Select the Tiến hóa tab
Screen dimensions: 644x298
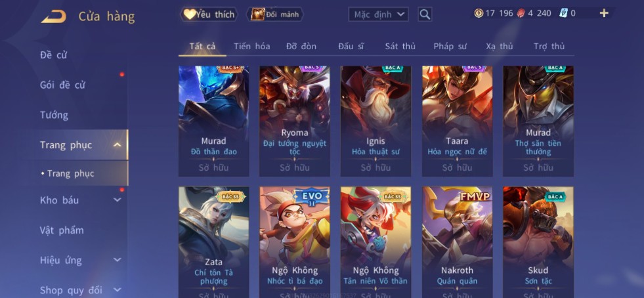(x=252, y=47)
